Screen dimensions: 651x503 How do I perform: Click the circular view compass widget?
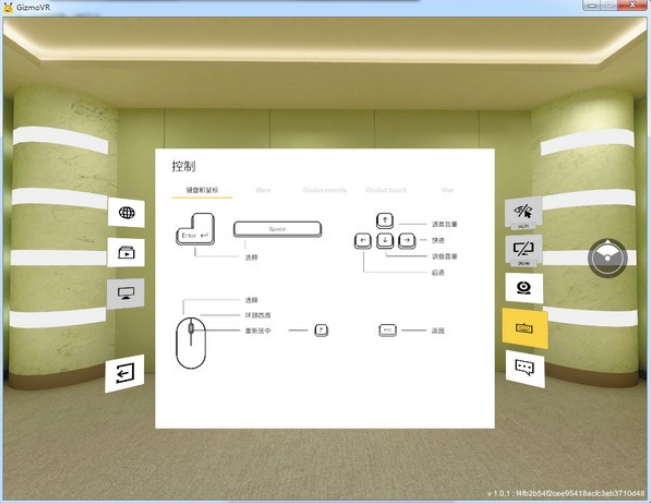point(607,258)
